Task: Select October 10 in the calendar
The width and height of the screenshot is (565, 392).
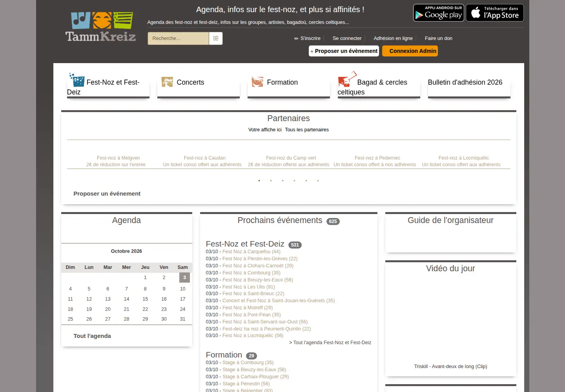Action: coord(182,289)
